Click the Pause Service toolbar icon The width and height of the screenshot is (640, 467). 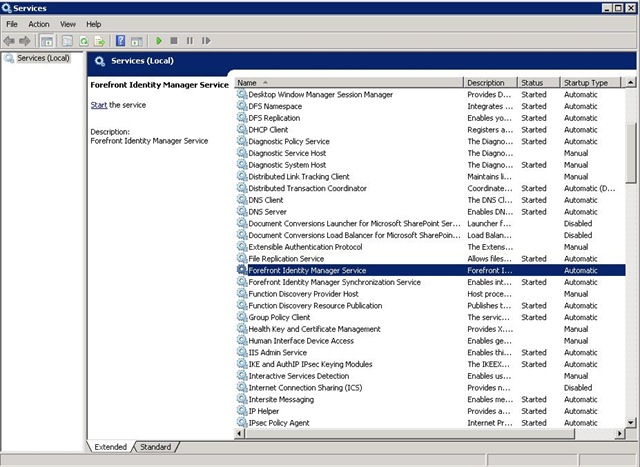[x=190, y=41]
